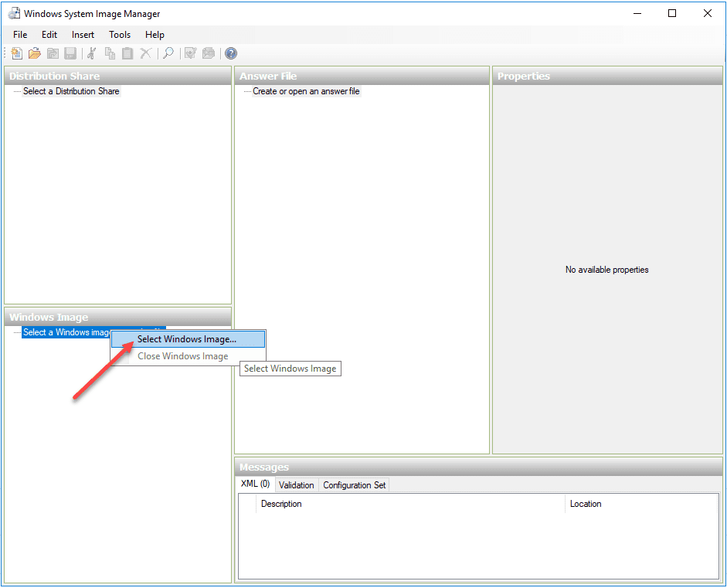Click the Cut scissors toolbar icon
Image resolution: width=727 pixels, height=588 pixels.
pos(92,53)
